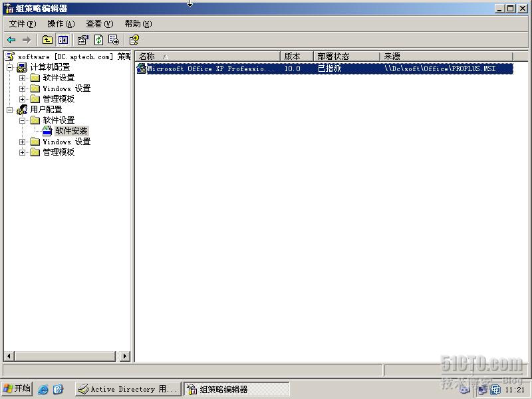
Task: Go back with the green left arrow
Action: [11, 40]
